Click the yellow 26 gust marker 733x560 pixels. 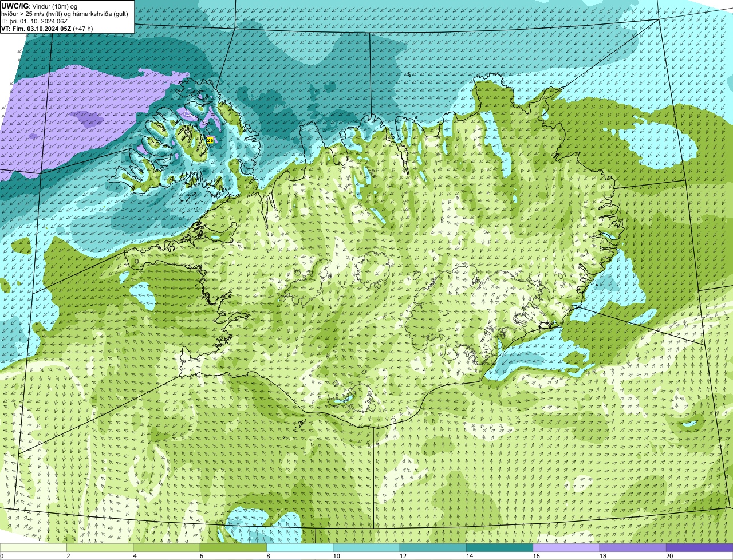pos(210,140)
